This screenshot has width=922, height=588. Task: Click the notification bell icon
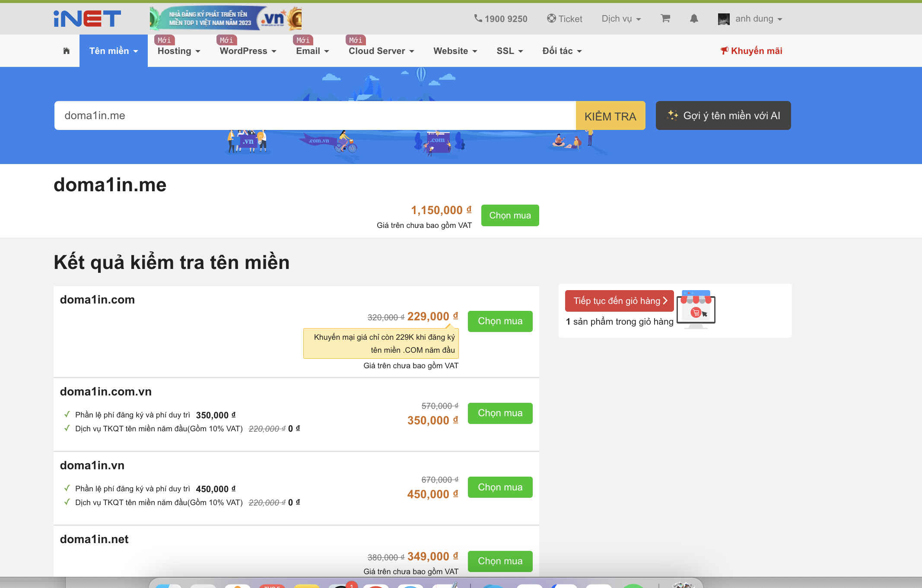click(694, 19)
